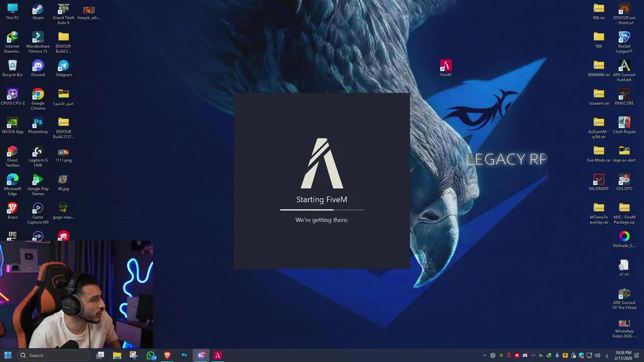This screenshot has width=644, height=362.
Task: Launch Brave browser from the desktop
Action: (13, 211)
